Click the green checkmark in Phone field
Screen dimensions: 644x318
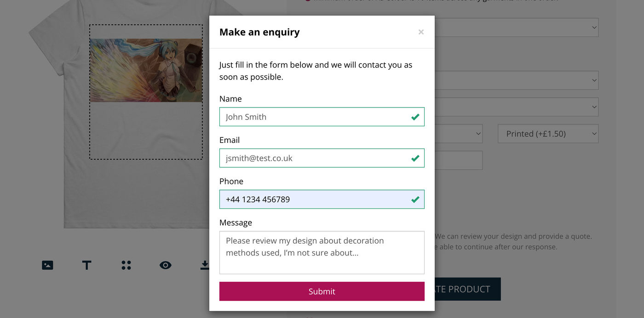415,200
